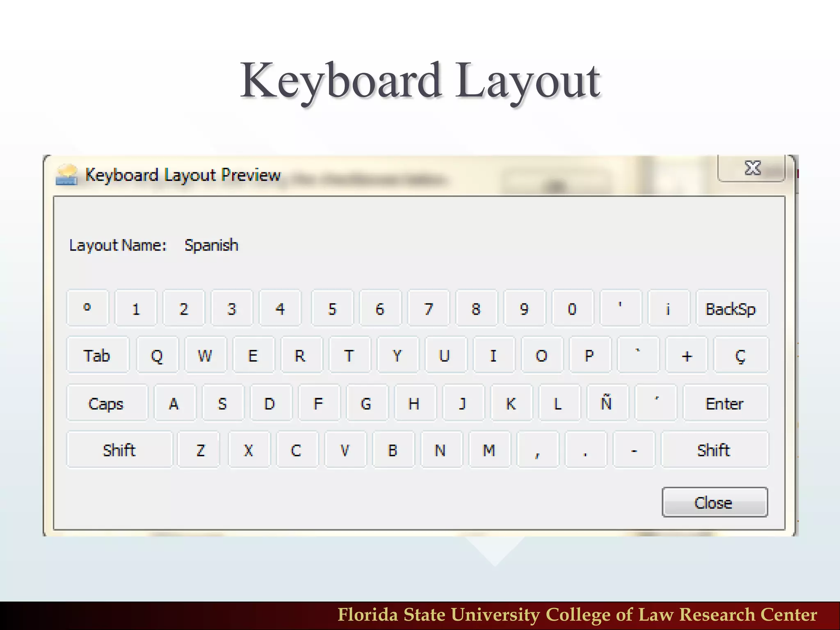Viewport: 840px width, 630px height.
Task: Select the Enter key
Action: coord(726,403)
